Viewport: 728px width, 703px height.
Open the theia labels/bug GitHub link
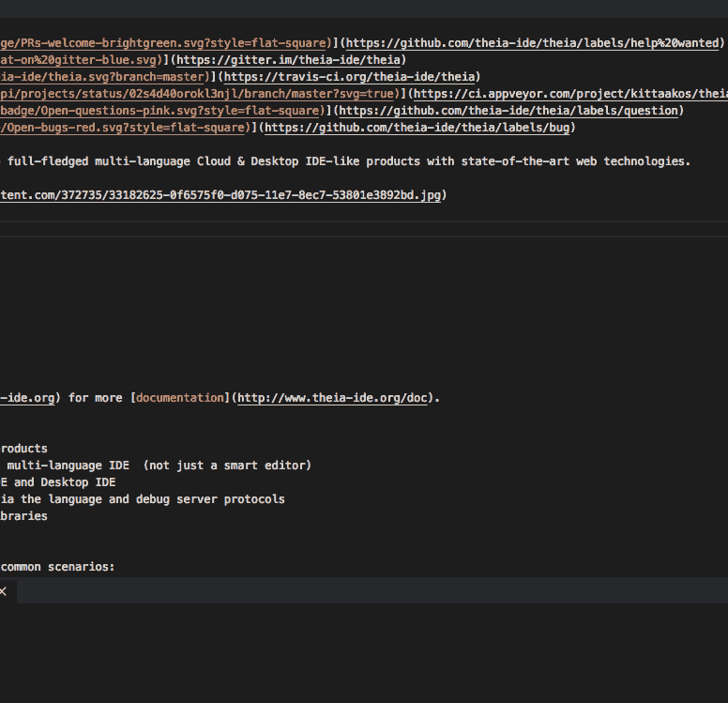pos(417,128)
